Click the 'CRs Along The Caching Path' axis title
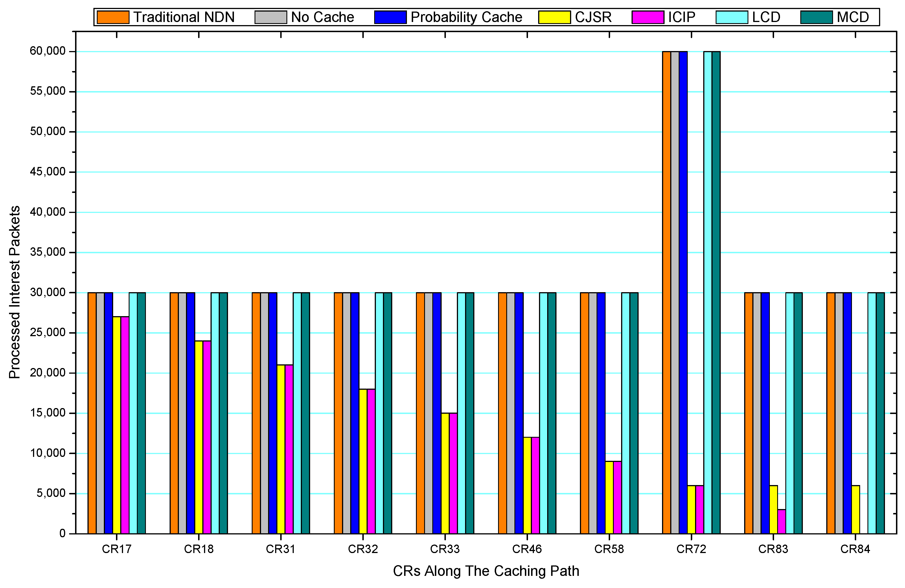This screenshot has height=588, width=905. (x=486, y=571)
